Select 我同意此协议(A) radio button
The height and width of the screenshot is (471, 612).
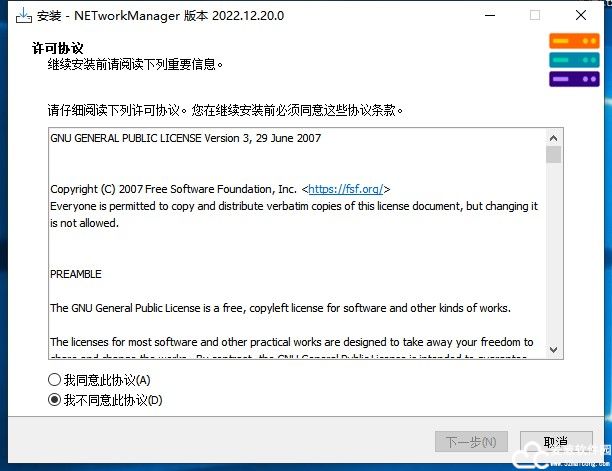click(x=54, y=380)
